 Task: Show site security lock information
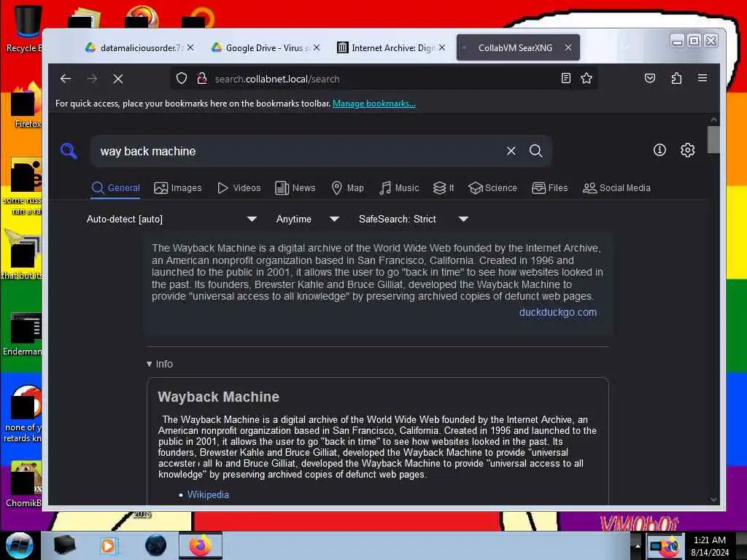click(202, 79)
